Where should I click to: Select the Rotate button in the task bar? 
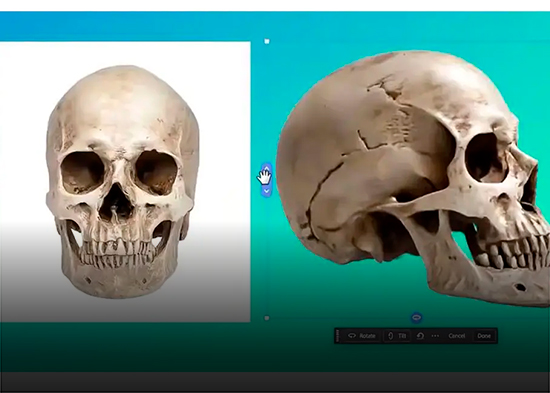[x=362, y=336]
